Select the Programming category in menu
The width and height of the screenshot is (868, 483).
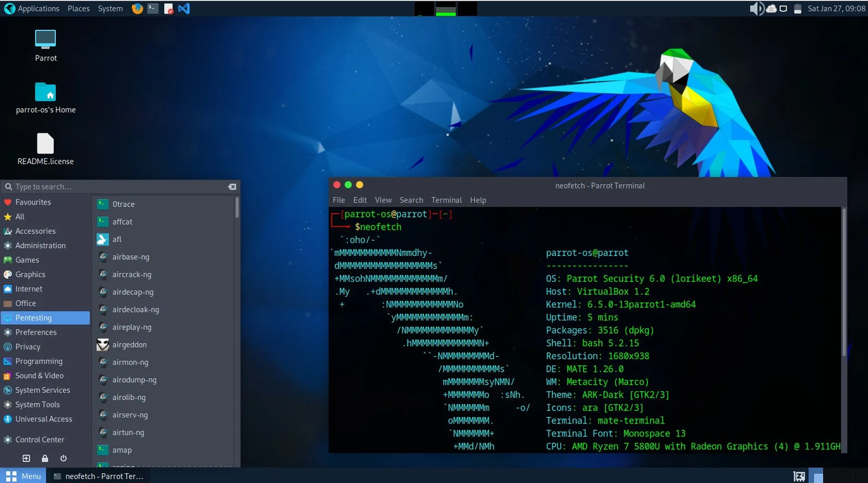39,361
